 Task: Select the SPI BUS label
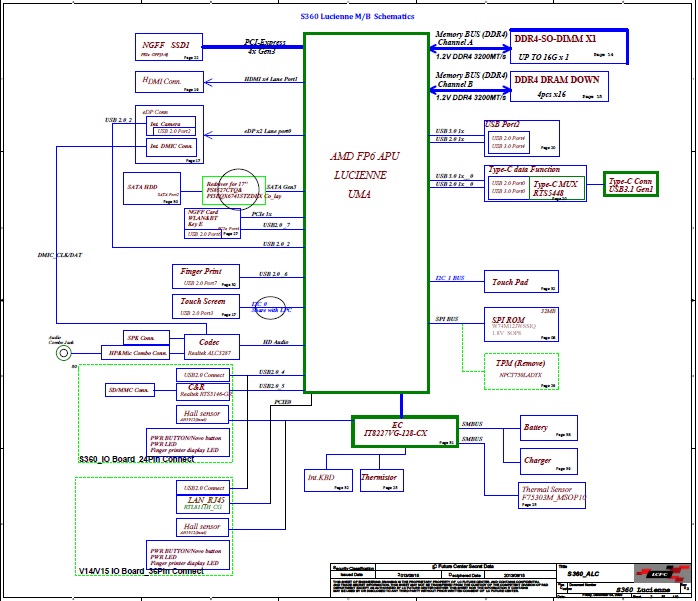(x=446, y=319)
